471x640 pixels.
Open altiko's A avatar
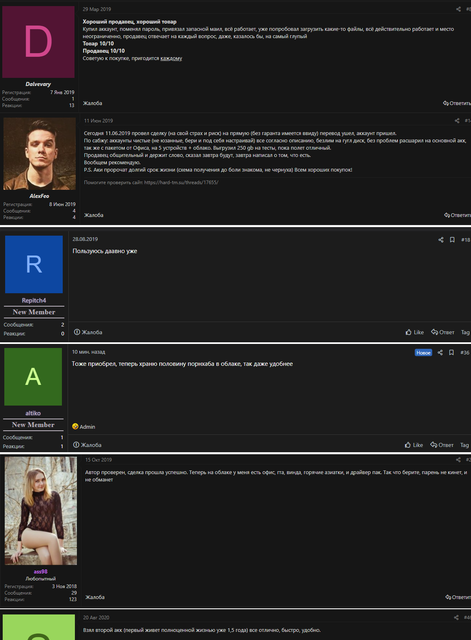coord(33,377)
